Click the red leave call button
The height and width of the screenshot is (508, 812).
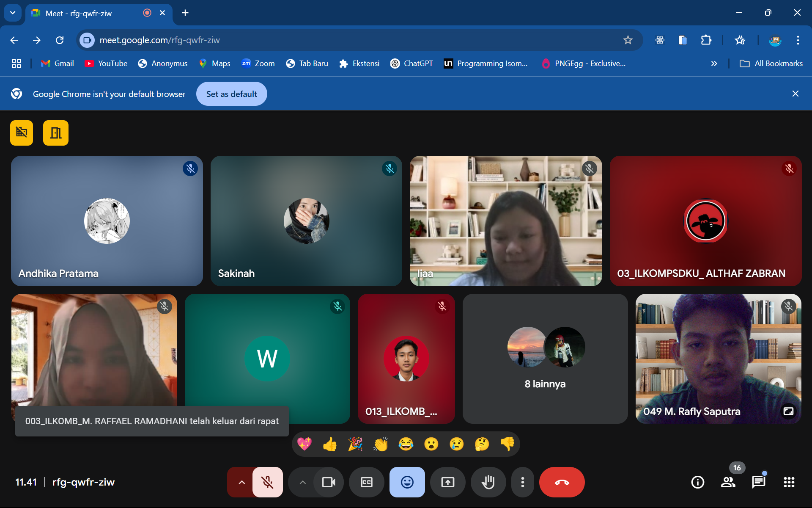[x=562, y=482]
